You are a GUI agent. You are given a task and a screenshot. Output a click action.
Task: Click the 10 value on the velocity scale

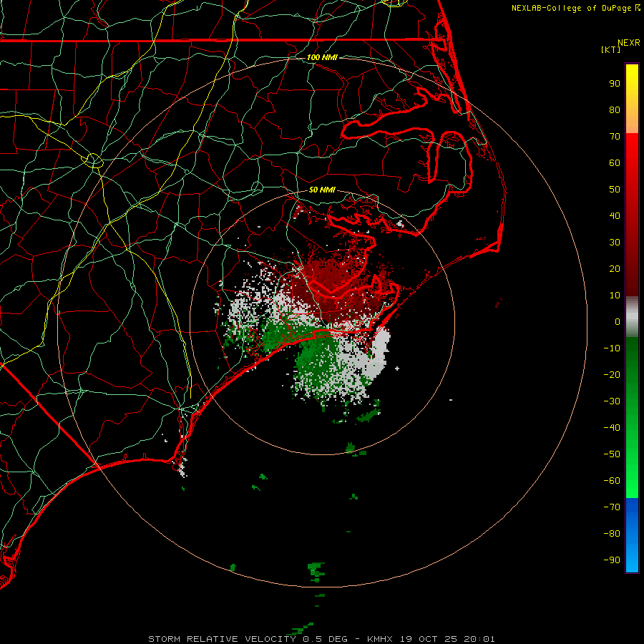pos(615,296)
